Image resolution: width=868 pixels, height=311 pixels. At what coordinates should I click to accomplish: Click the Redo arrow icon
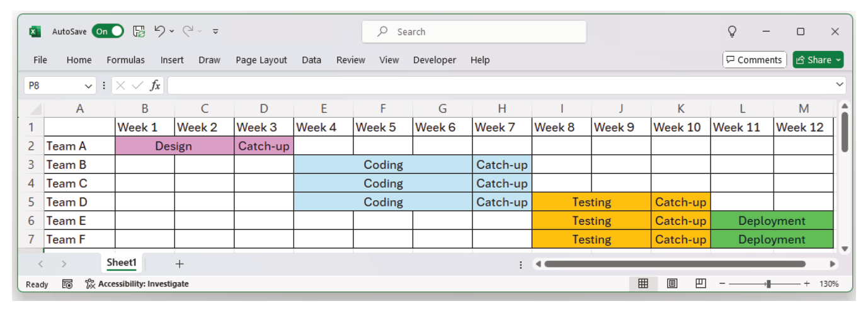[x=188, y=31]
